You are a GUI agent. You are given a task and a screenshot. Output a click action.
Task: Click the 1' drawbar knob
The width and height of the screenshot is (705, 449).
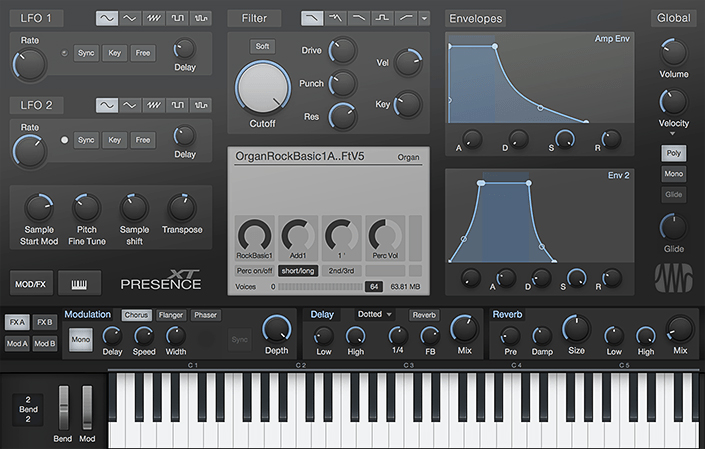[341, 236]
